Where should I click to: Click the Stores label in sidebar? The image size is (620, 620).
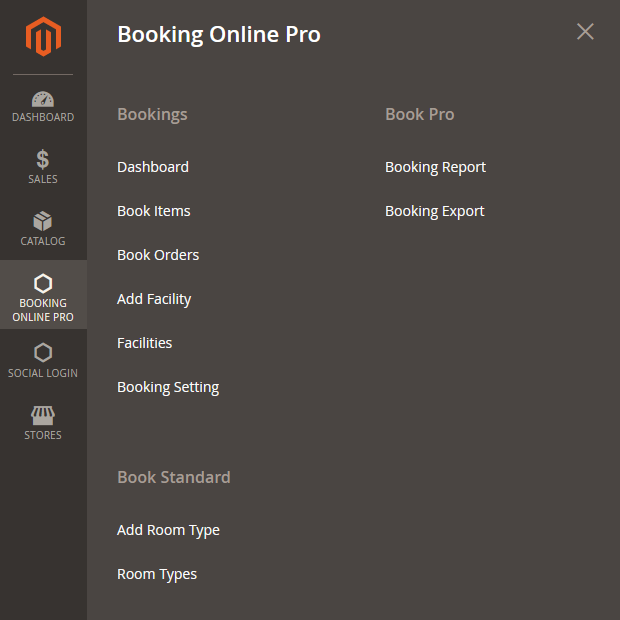43,435
